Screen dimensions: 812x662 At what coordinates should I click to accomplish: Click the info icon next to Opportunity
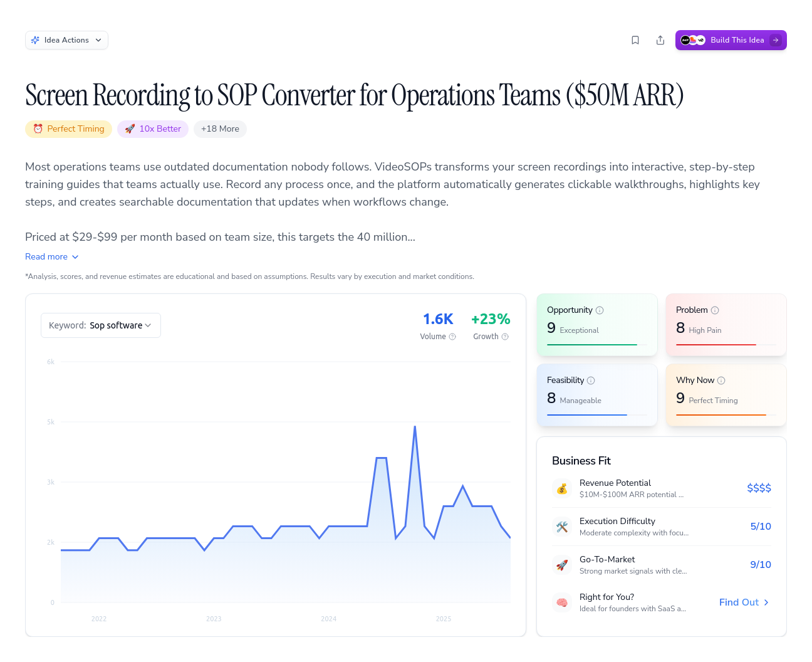[600, 310]
